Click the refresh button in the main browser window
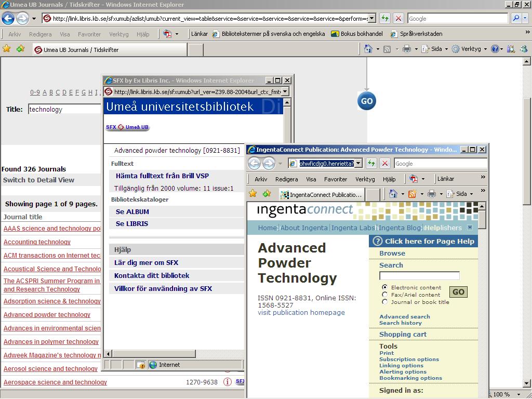Image resolution: width=532 pixels, height=399 pixels. click(x=385, y=18)
